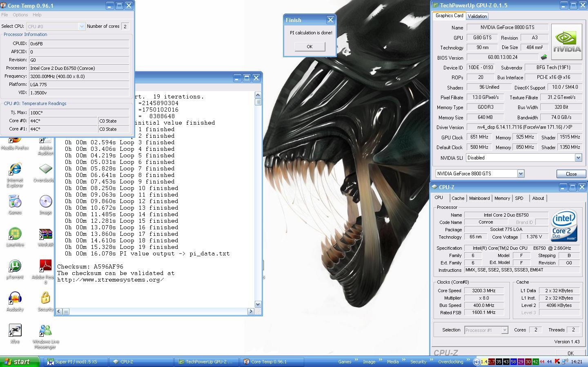588x367 pixels.
Task: Click Super PI horizontal scrollbar left arrow
Action: (x=59, y=311)
